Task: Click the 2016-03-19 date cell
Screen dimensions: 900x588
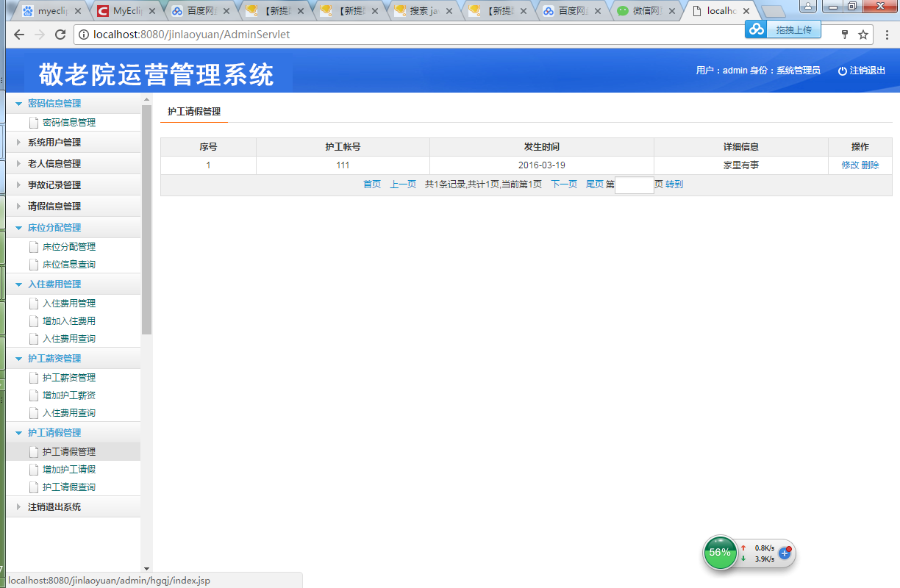Action: pyautogui.click(x=542, y=165)
